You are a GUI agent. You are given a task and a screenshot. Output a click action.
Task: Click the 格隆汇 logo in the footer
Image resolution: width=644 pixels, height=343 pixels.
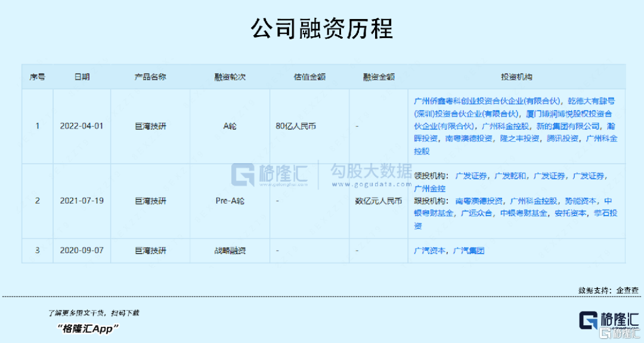609,320
